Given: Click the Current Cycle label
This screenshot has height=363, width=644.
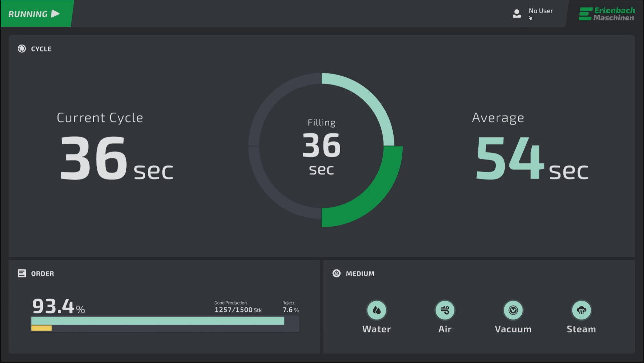Looking at the screenshot, I should point(100,118).
